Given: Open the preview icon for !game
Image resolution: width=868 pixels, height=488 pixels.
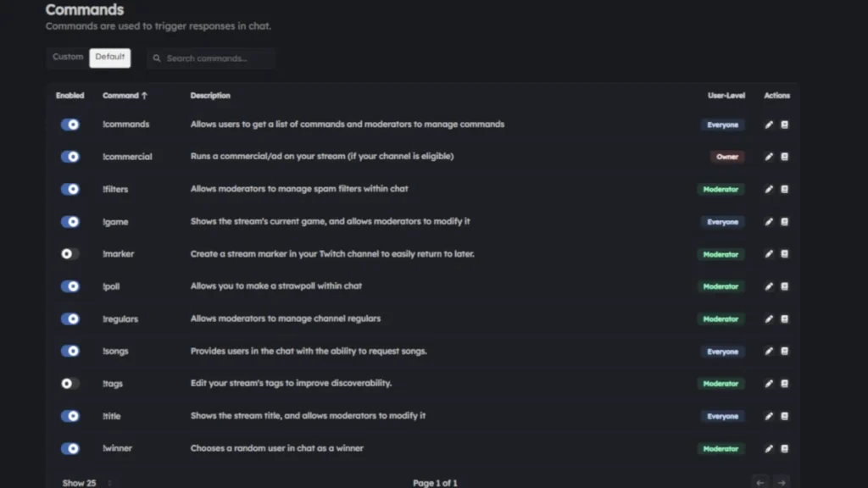Looking at the screenshot, I should pos(784,221).
